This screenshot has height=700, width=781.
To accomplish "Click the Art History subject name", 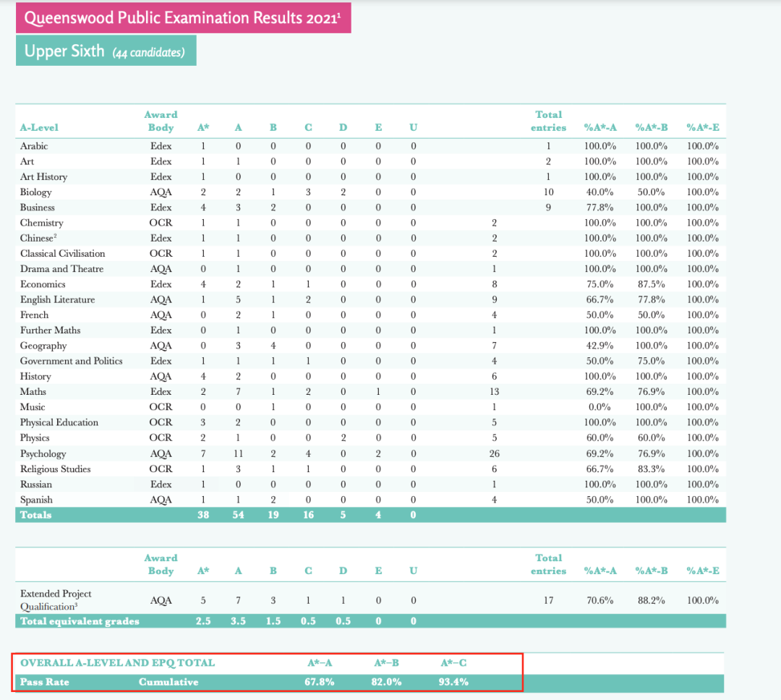I will click(43, 177).
